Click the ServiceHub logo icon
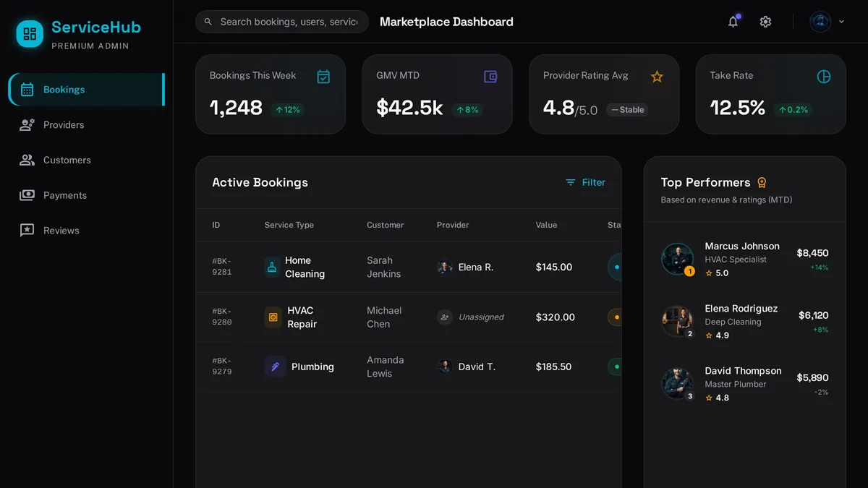 point(30,33)
